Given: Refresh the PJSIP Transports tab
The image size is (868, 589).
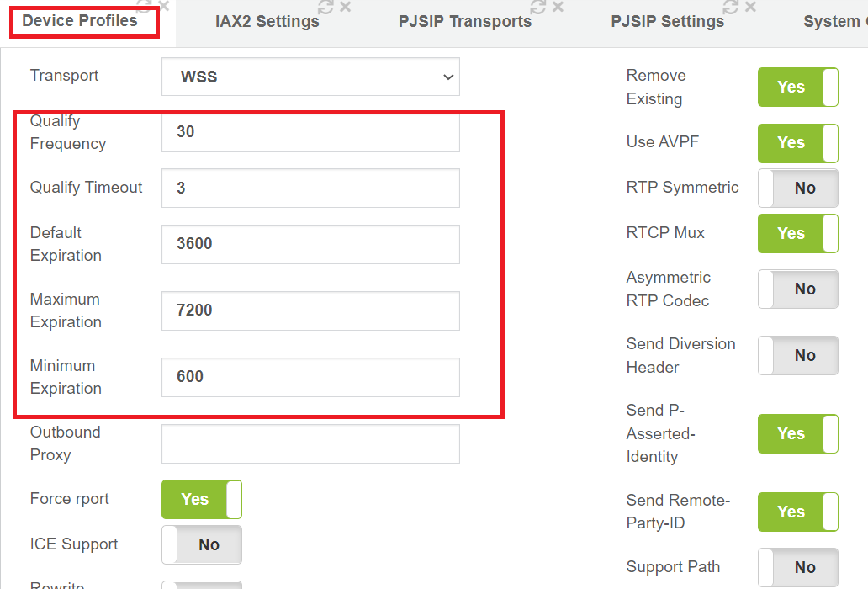Looking at the screenshot, I should (x=538, y=7).
